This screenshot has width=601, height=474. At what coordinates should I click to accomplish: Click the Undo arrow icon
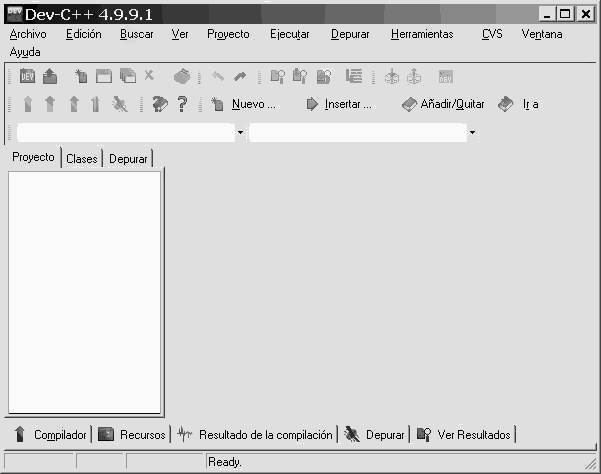(x=219, y=76)
